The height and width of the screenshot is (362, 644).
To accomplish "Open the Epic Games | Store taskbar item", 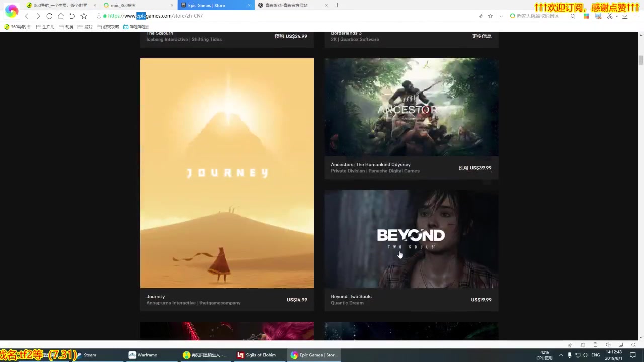I will (314, 355).
